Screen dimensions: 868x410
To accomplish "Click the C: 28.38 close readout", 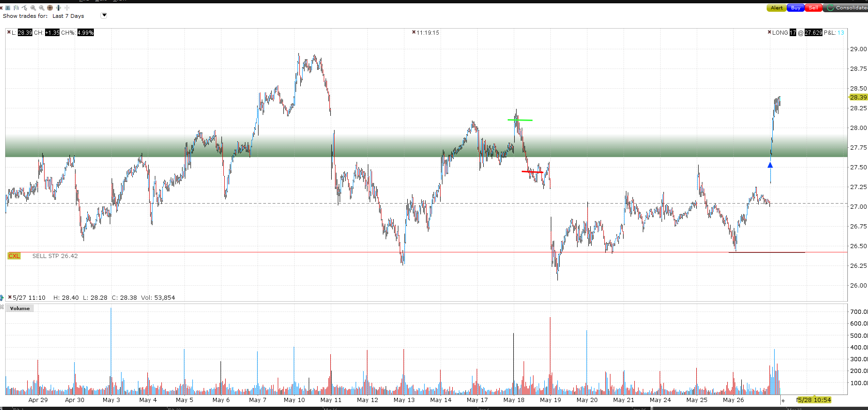I will click(x=124, y=297).
